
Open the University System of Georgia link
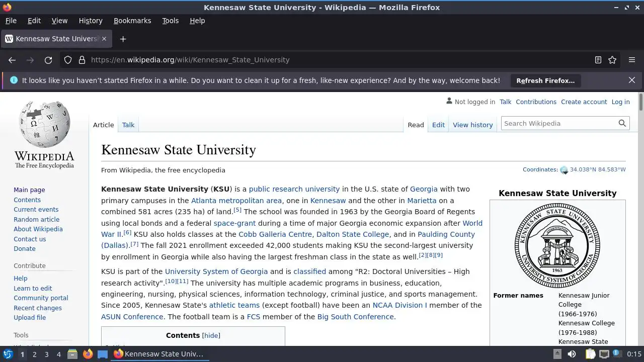216,271
